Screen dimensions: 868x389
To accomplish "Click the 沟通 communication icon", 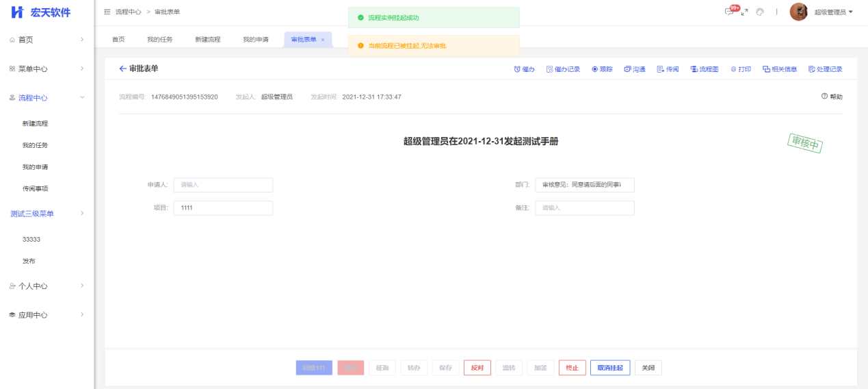I will 627,69.
